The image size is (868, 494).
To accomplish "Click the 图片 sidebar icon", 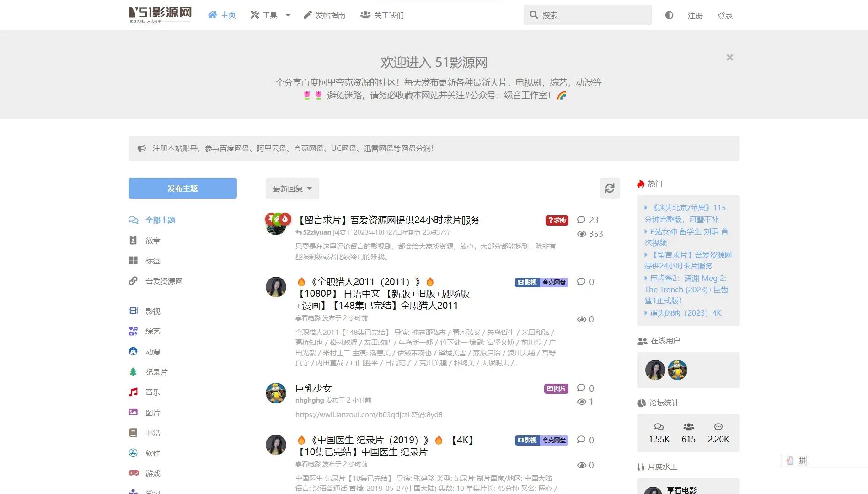I will (x=133, y=412).
